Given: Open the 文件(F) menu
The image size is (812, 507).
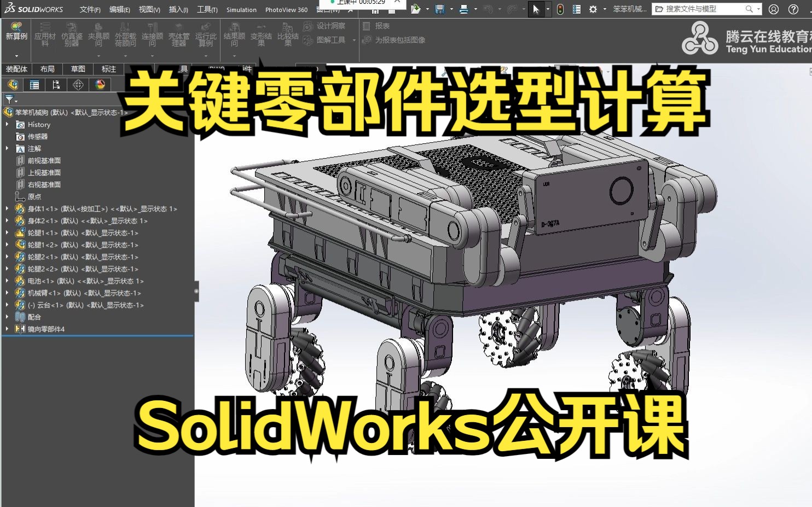Looking at the screenshot, I should (90, 9).
